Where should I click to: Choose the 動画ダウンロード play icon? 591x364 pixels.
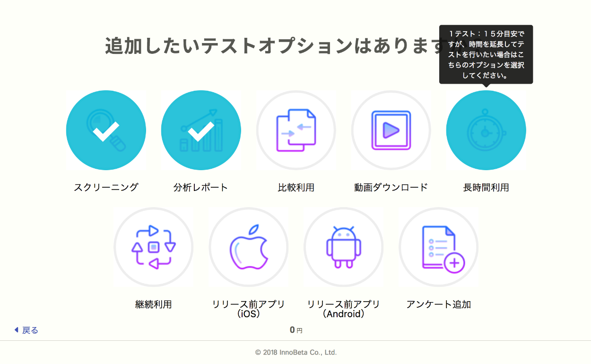coord(391,130)
